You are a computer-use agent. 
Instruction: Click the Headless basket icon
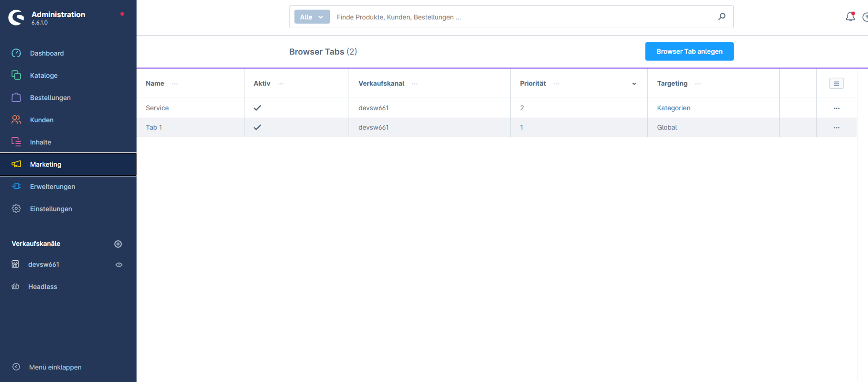[15, 286]
